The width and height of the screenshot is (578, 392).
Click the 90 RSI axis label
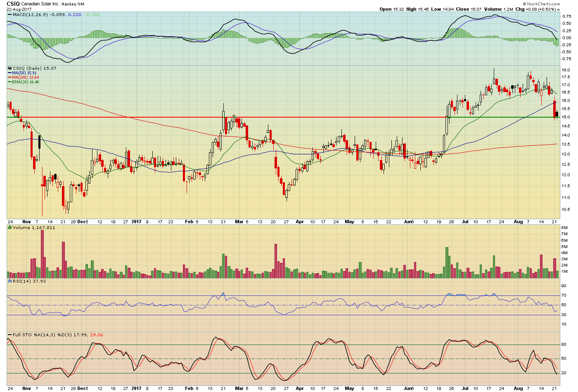pyautogui.click(x=564, y=286)
